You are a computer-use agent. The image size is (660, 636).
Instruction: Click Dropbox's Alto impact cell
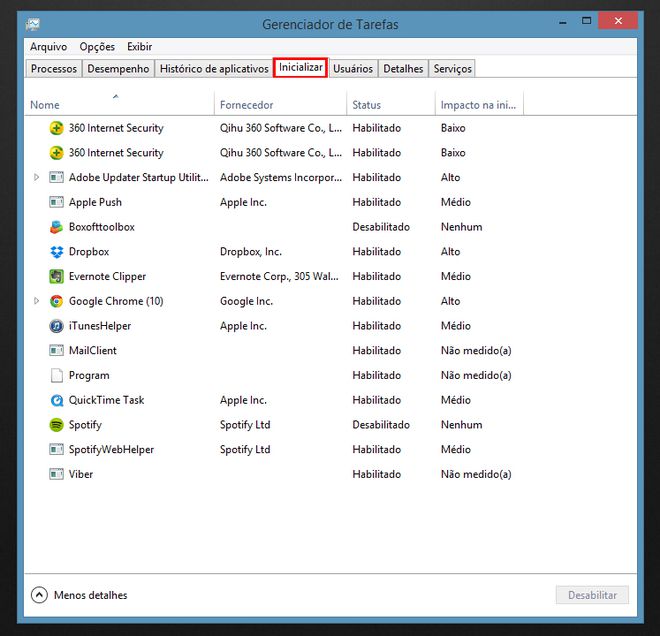click(450, 252)
